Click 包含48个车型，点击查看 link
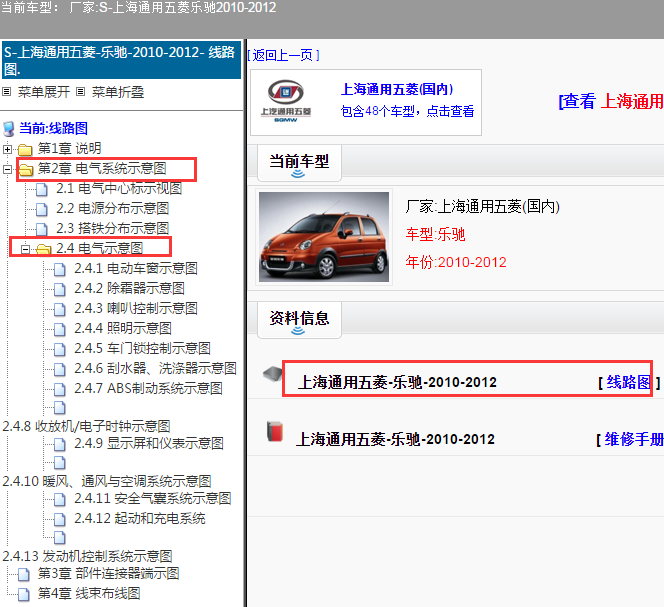This screenshot has width=664, height=607. coord(407,111)
